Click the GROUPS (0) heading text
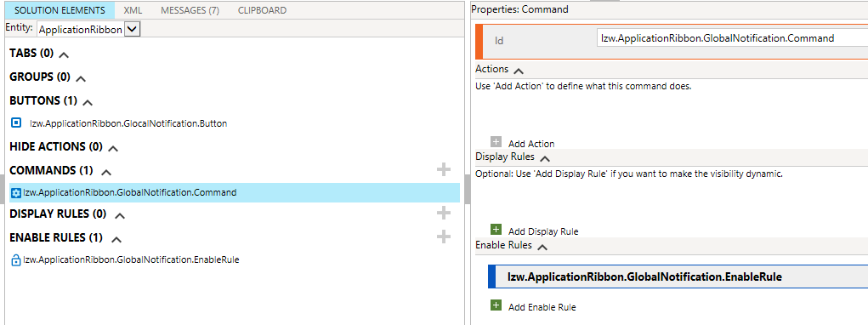This screenshot has height=325, width=868. point(40,77)
